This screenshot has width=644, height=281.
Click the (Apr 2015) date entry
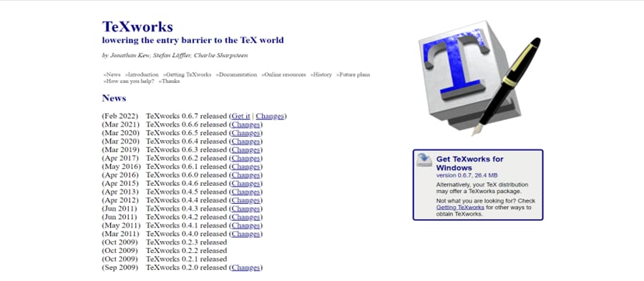[x=120, y=183]
